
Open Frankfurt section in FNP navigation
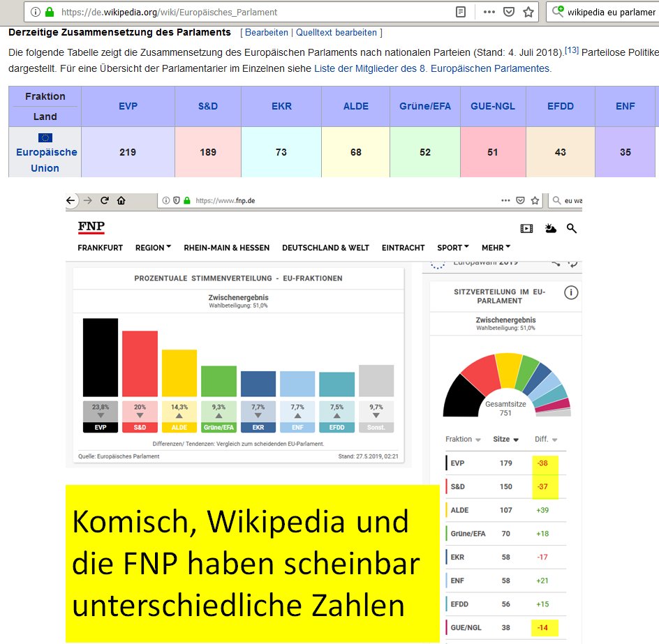[x=100, y=248]
